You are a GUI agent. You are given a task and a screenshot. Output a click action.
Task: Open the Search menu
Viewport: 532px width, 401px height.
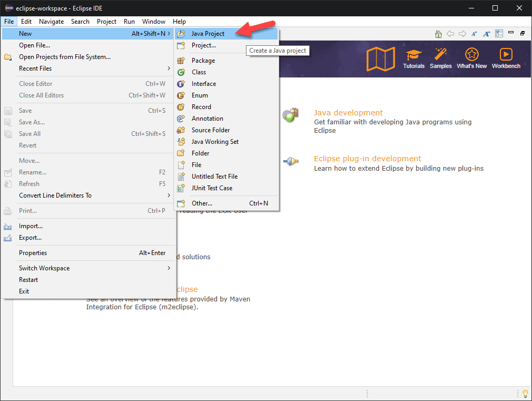(80, 22)
